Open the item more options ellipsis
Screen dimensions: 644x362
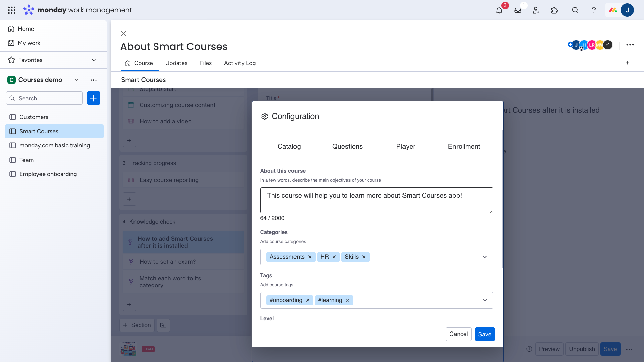click(x=630, y=45)
